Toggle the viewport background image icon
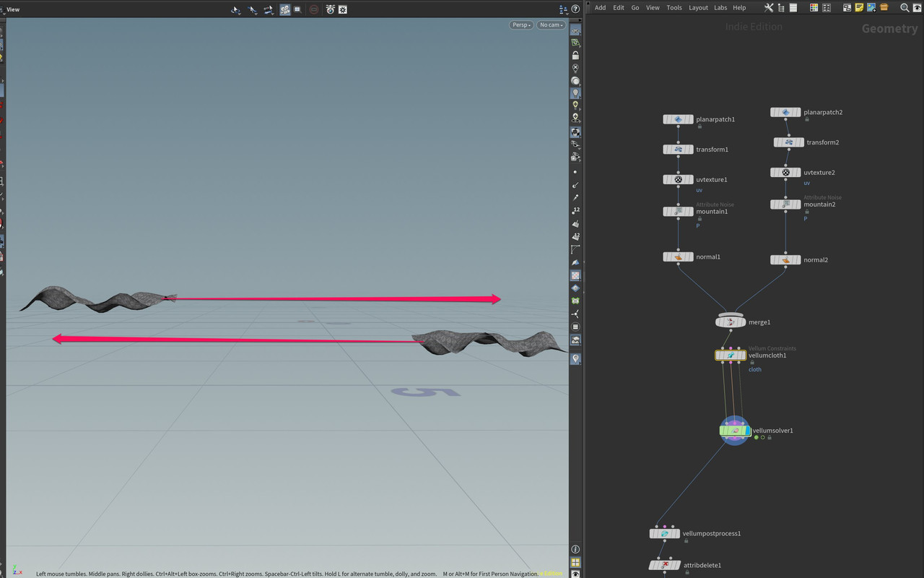 click(x=575, y=340)
